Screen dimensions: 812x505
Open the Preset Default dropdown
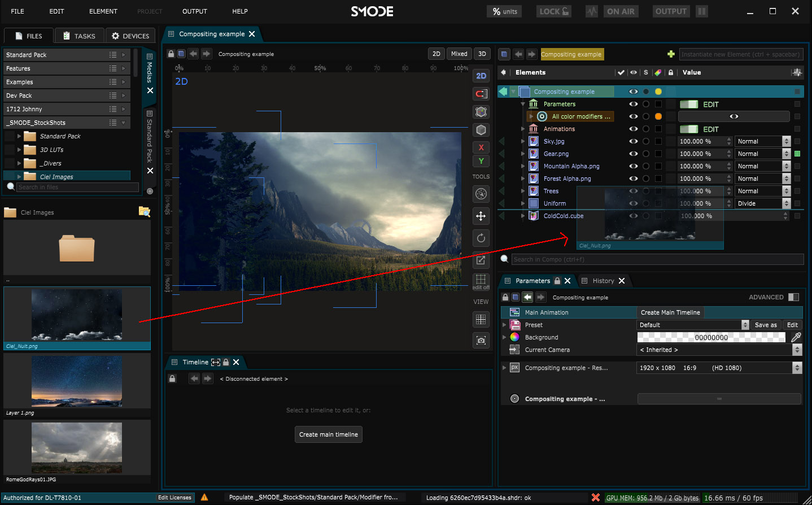[693, 325]
